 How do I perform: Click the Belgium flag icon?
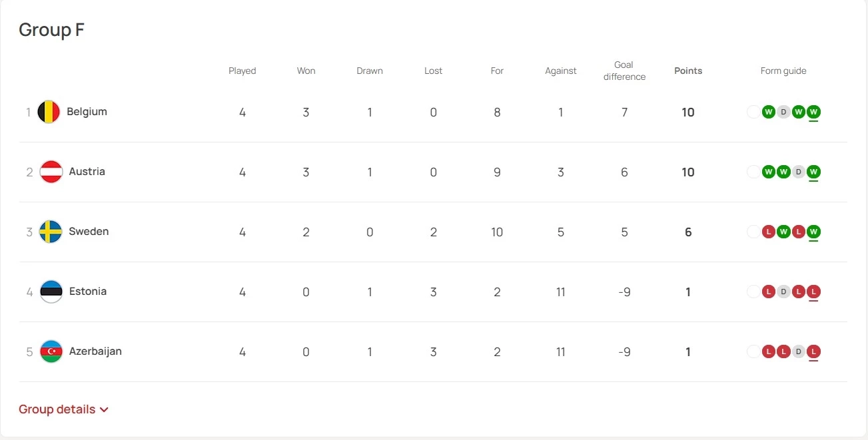pos(49,112)
